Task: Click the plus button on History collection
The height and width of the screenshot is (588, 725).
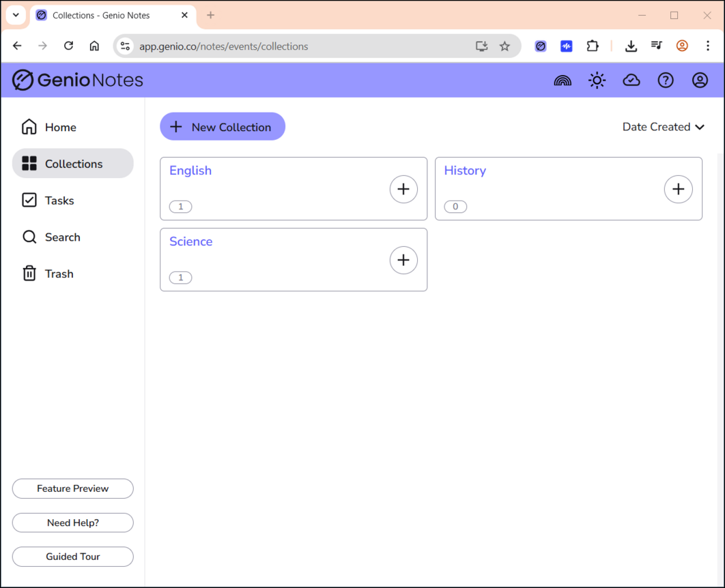Action: point(678,189)
